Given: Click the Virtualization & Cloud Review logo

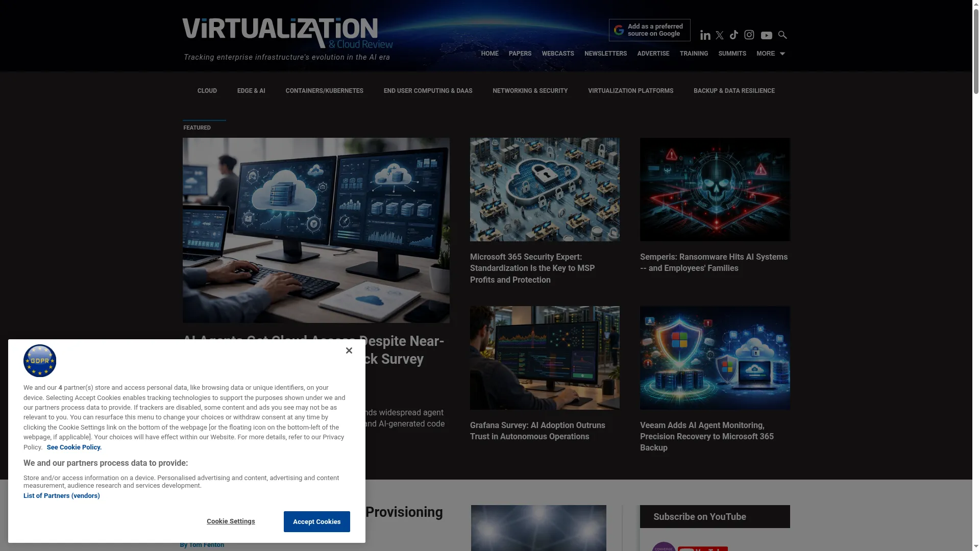Looking at the screenshot, I should (287, 33).
